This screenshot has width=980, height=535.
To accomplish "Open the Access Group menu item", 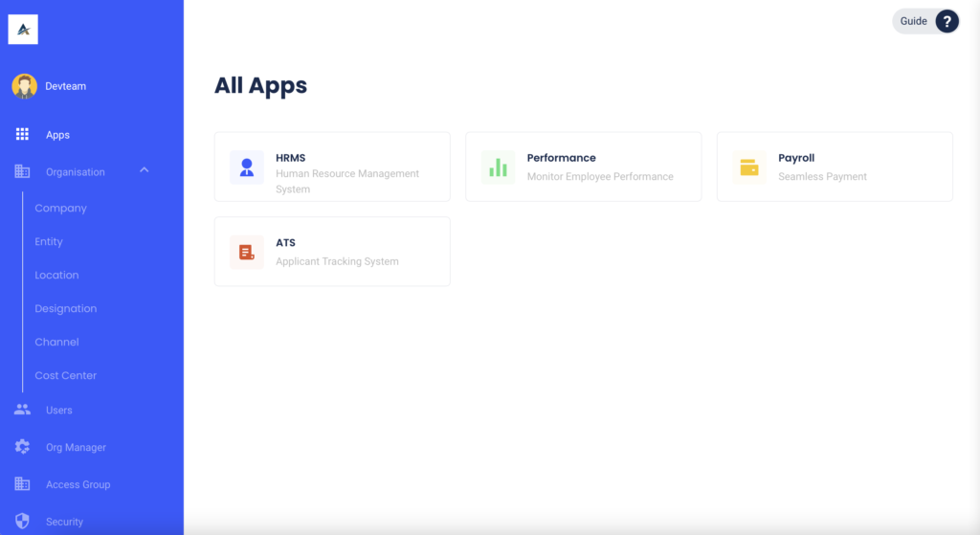I will 78,484.
